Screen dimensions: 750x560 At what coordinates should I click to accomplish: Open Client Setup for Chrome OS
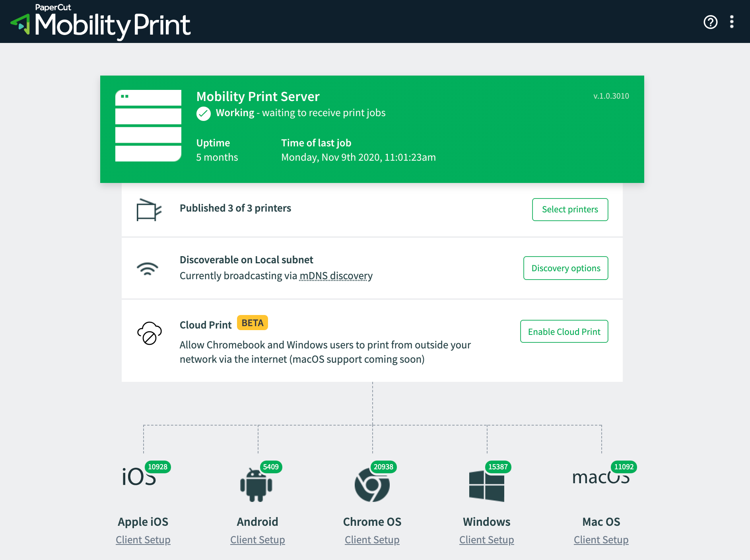coord(372,540)
